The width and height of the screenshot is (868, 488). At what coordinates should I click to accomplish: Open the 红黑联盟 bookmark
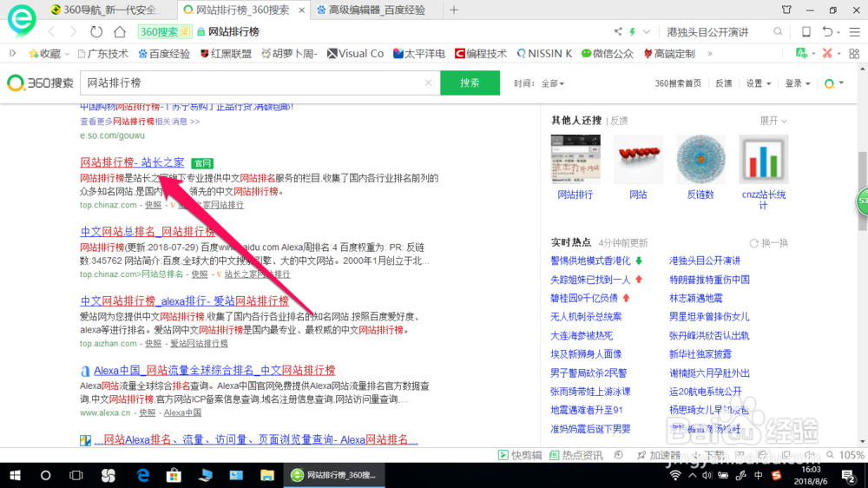[x=226, y=53]
